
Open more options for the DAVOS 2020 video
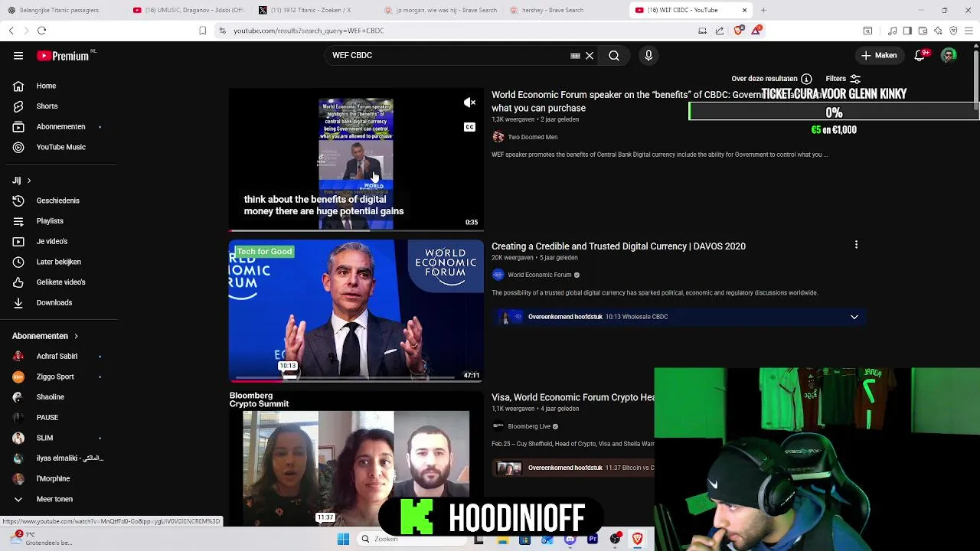pyautogui.click(x=856, y=245)
